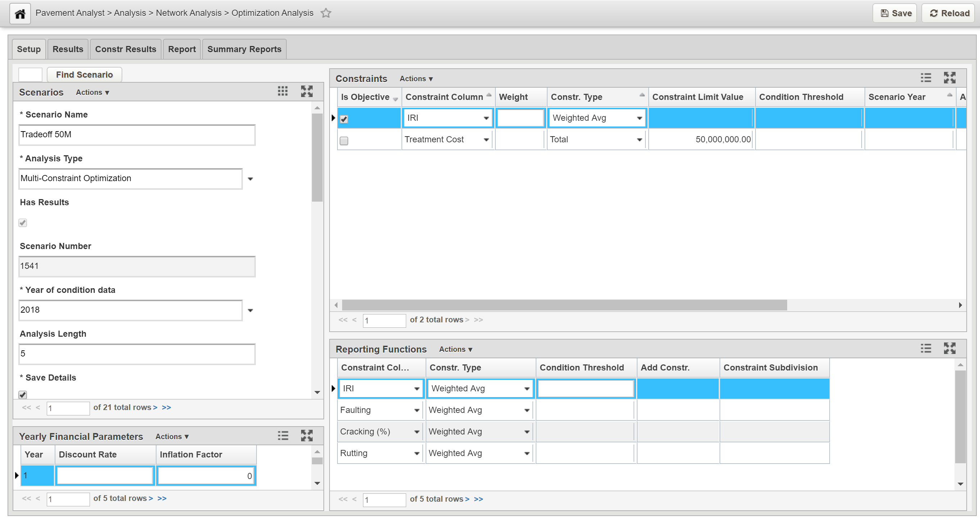Open the Summary Reports tab
Image resolution: width=980 pixels, height=520 pixels.
[x=244, y=49]
